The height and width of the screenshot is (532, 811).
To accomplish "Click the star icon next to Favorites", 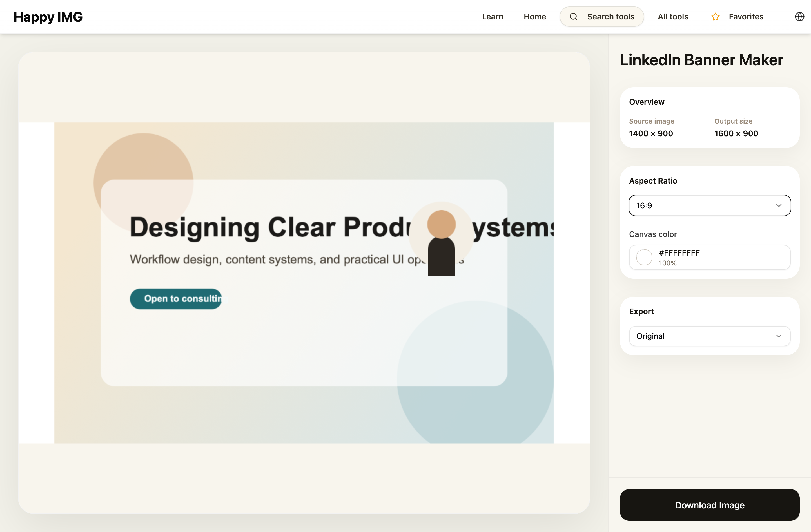I will (715, 16).
